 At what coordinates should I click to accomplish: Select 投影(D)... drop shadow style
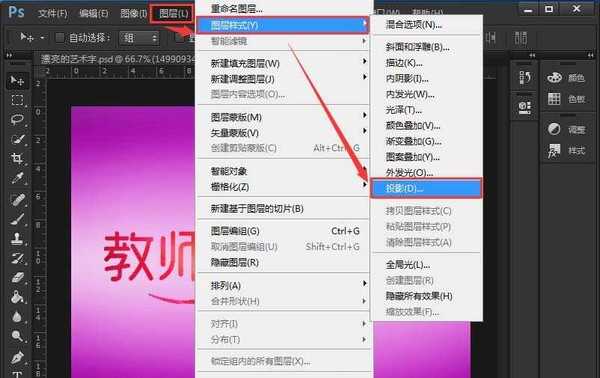click(426, 188)
